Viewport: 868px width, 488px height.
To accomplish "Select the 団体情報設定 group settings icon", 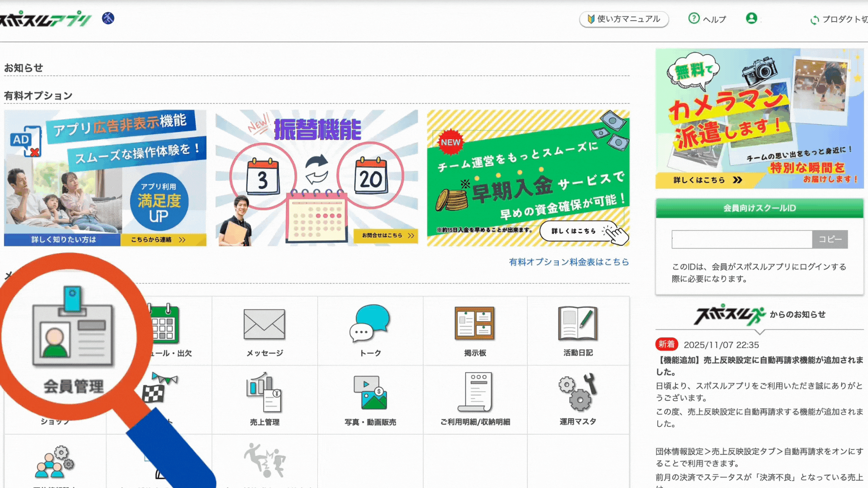I will coord(54,461).
